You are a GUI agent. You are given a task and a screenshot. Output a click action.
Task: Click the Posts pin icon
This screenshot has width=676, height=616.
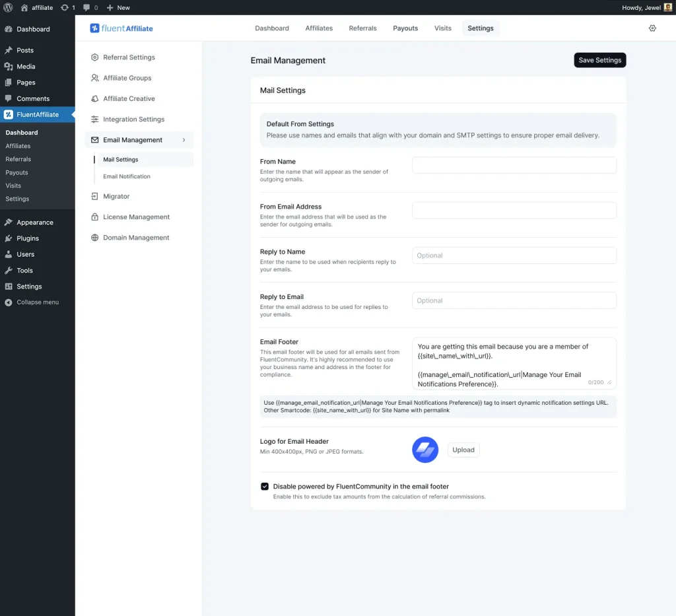pos(9,50)
